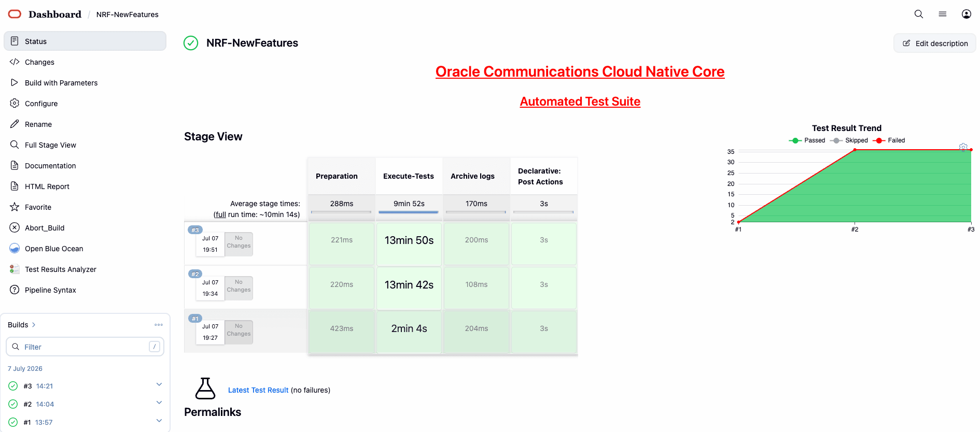The width and height of the screenshot is (980, 432).
Task: Open the search icon in top bar
Action: pos(918,14)
